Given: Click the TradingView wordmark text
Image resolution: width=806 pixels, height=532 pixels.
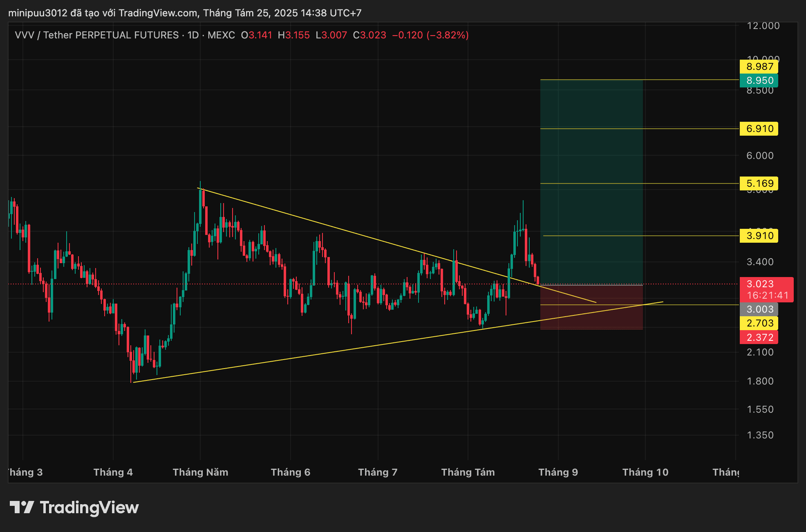Looking at the screenshot, I should point(89,507).
